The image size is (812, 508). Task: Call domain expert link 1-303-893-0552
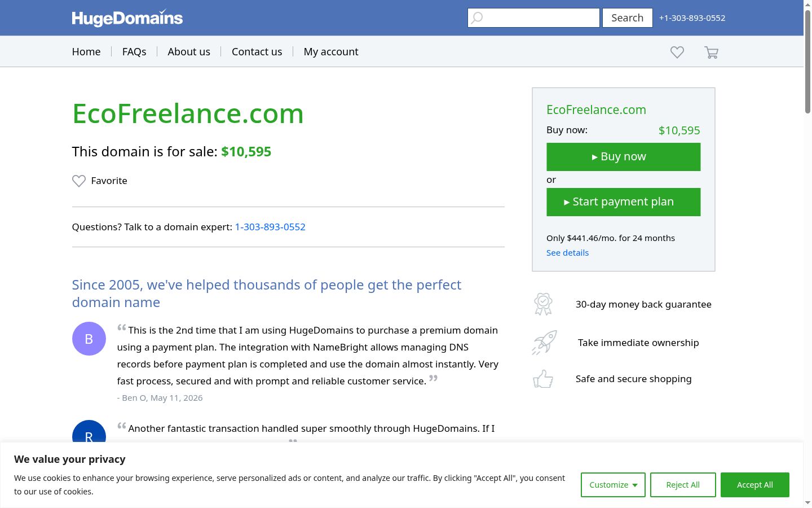[x=270, y=227]
